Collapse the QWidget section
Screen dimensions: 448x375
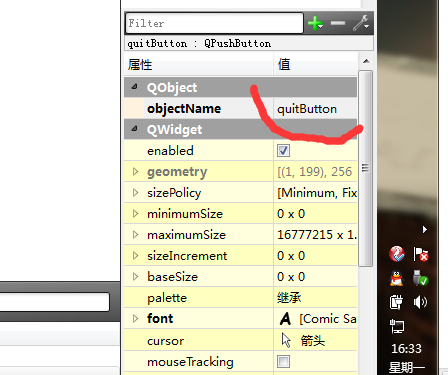(134, 129)
